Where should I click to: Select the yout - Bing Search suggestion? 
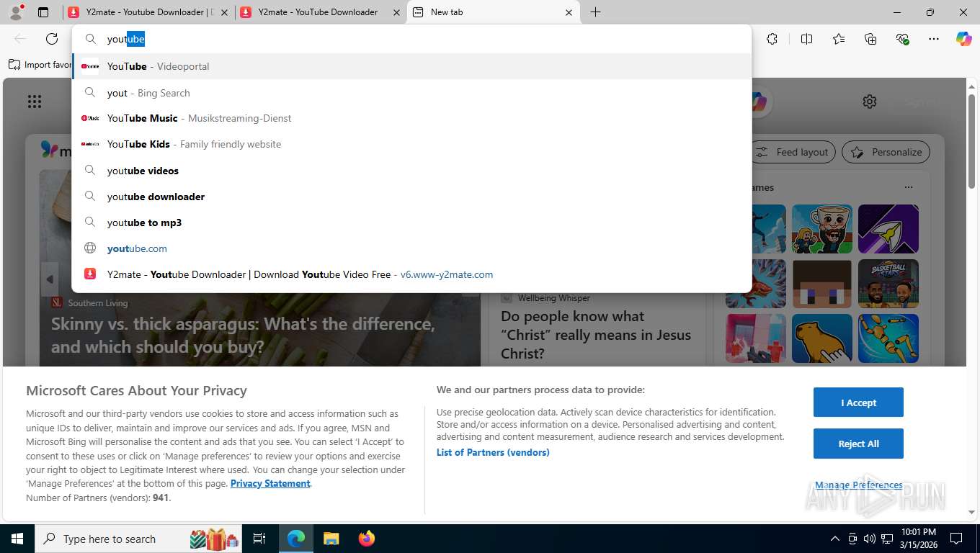point(411,93)
